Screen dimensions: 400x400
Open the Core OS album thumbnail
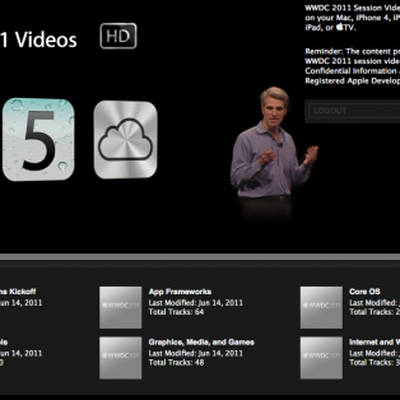pos(321,307)
